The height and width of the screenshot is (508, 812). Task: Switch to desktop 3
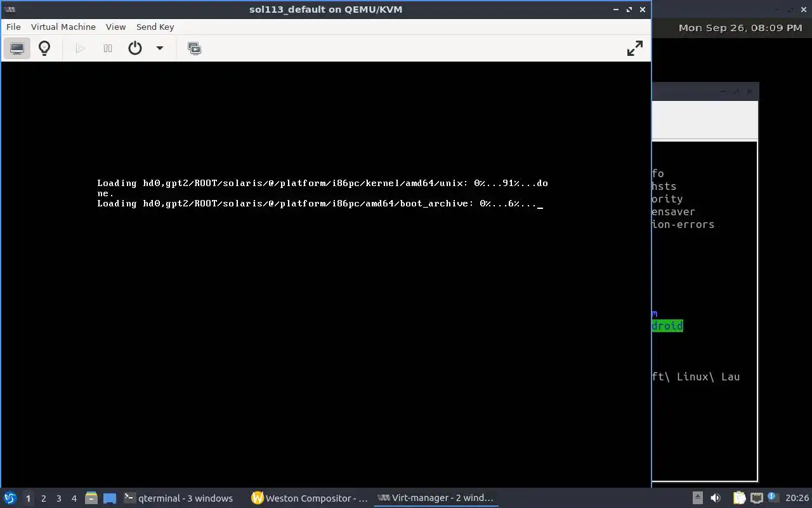(x=58, y=498)
